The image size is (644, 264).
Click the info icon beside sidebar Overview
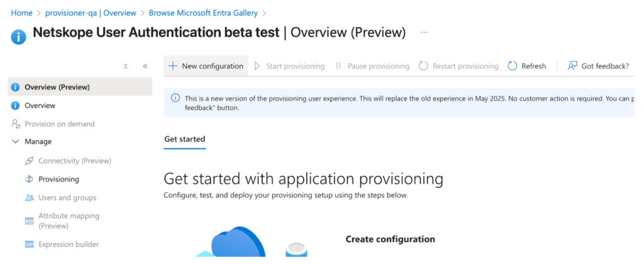[x=16, y=106]
